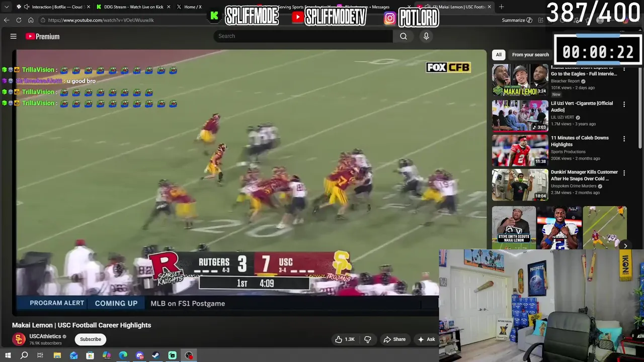Screen dimensions: 644x362
Task: Share the Makai Lemon video
Action: (x=394, y=339)
